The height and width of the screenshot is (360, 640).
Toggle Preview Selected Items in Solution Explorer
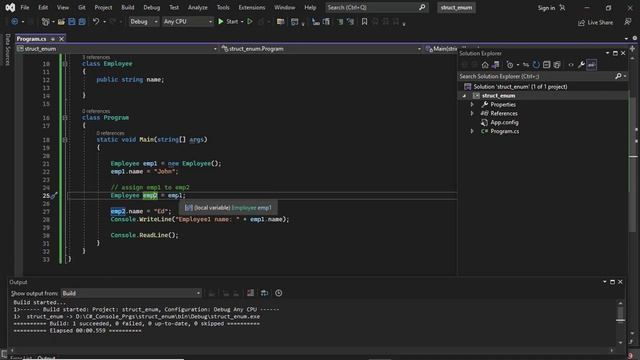[x=591, y=65]
